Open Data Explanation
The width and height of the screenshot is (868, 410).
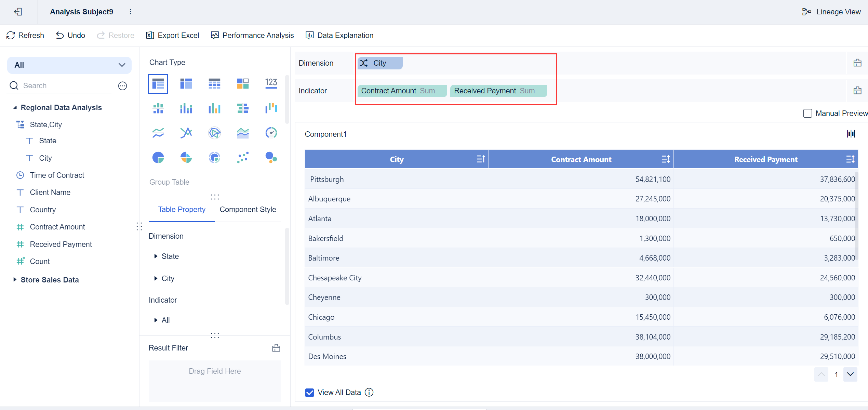coord(339,36)
